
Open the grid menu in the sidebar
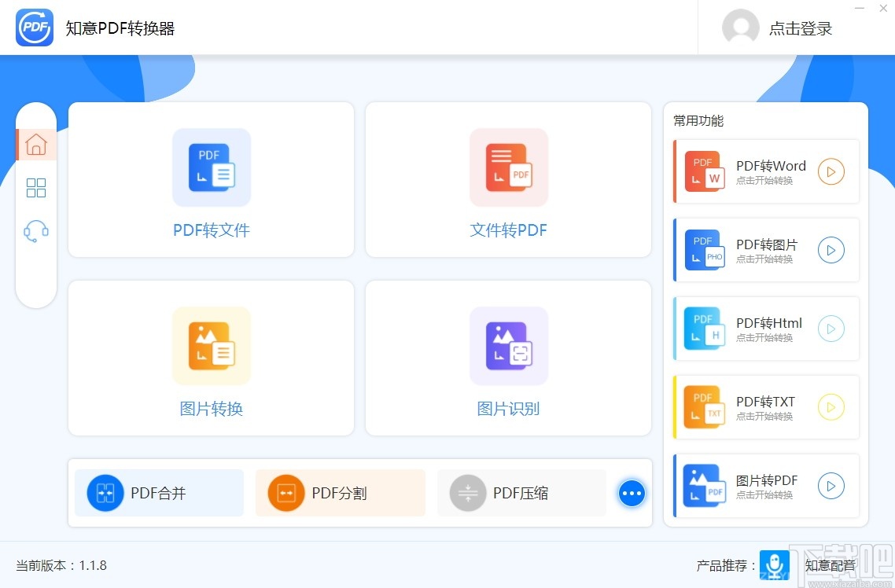(36, 188)
